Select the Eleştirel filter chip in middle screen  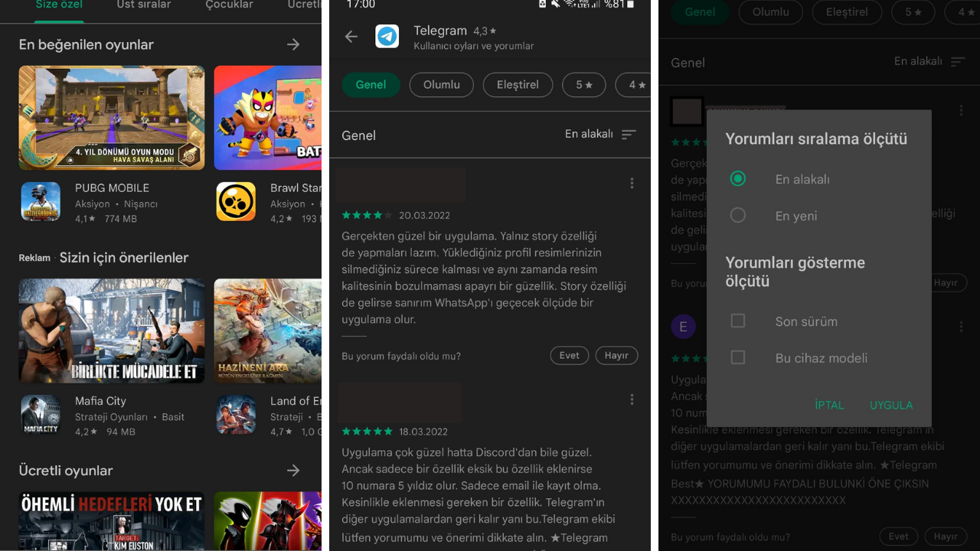[x=518, y=84]
